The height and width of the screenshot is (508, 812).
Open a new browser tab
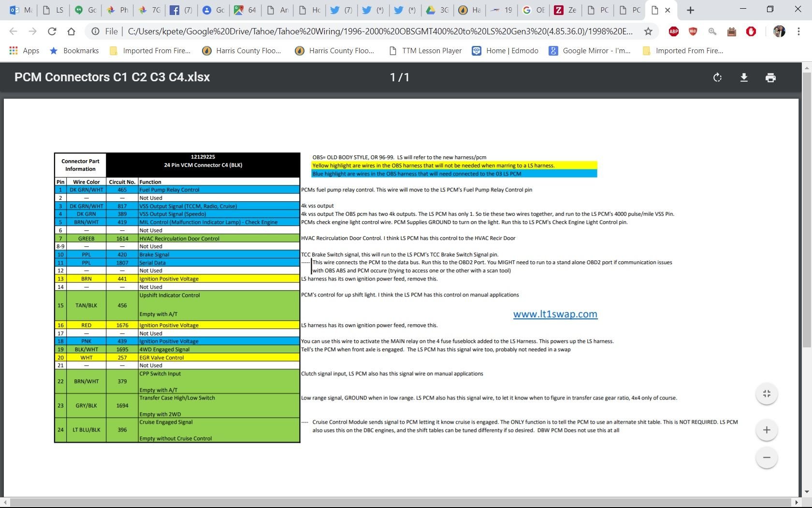(690, 10)
